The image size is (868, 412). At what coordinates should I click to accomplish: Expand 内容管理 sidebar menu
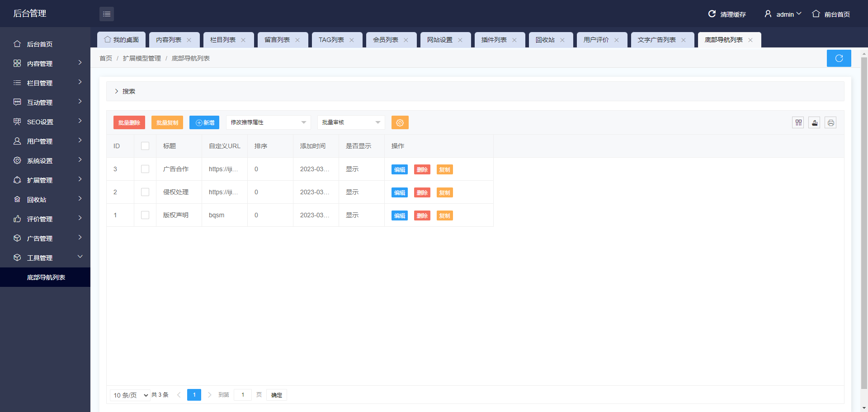(45, 63)
